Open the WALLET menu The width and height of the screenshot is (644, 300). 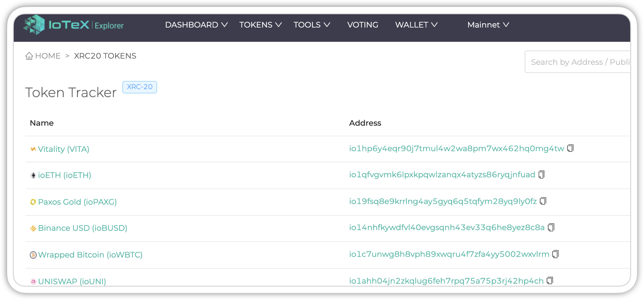point(416,25)
